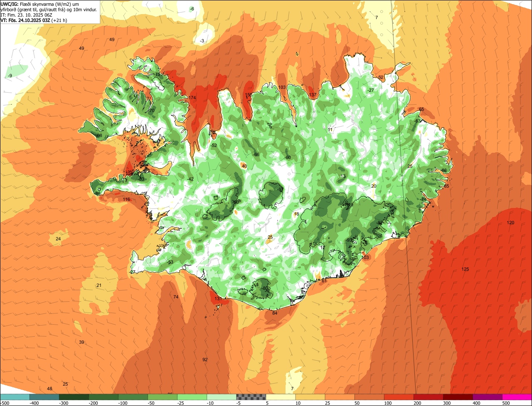532x406 pixels.
Task: Click the 61 value label
Action: (324, 281)
